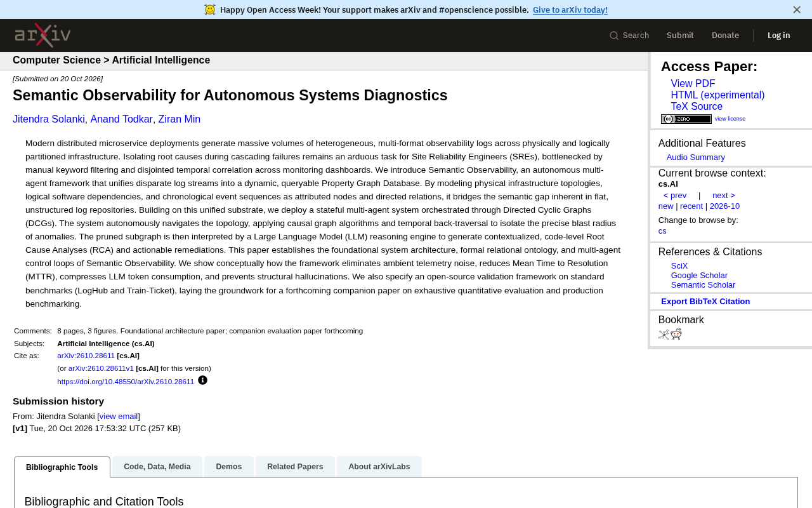This screenshot has height=508, width=812.
Task: Open author Ziran Min's page
Action: [x=180, y=119]
